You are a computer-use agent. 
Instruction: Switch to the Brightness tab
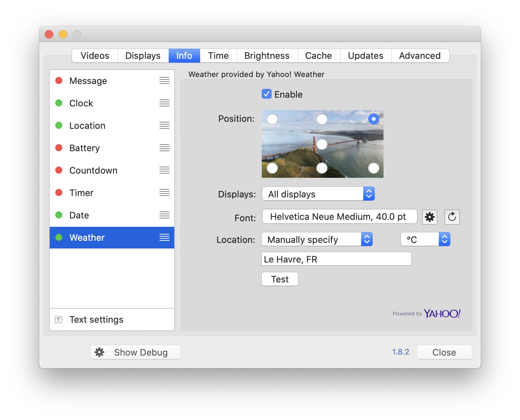267,56
